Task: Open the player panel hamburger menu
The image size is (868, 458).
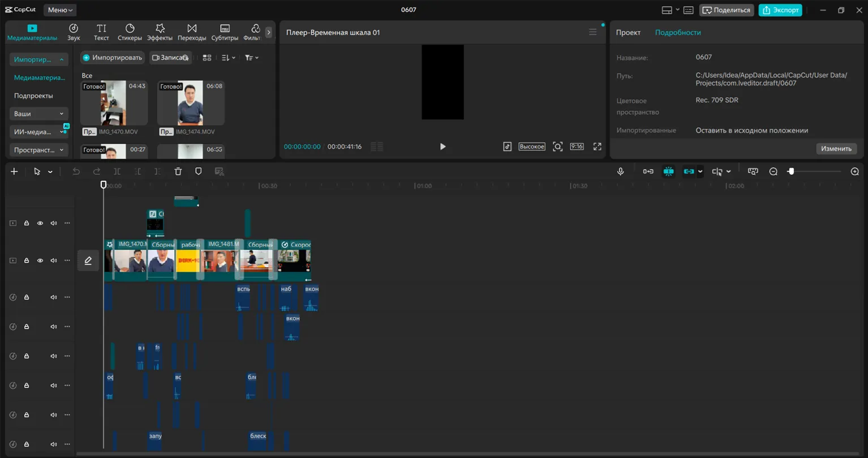Action: [593, 32]
